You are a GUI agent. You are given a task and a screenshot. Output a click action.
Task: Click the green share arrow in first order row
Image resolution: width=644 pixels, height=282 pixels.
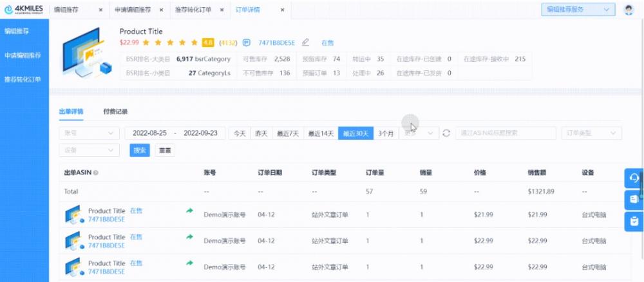tap(189, 211)
